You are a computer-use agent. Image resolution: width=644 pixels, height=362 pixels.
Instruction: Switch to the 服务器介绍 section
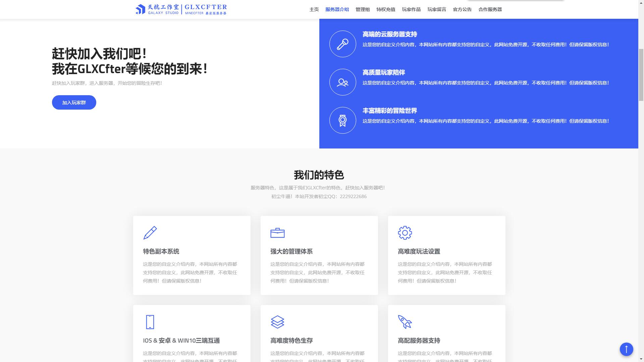pyautogui.click(x=337, y=9)
